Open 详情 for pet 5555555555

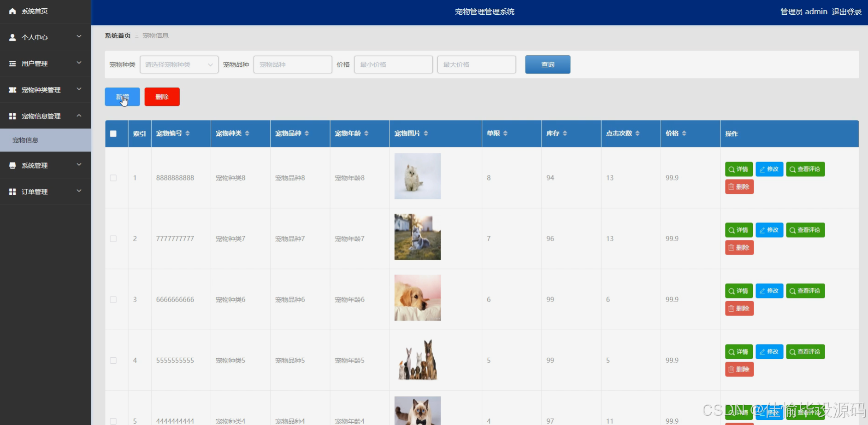point(739,351)
